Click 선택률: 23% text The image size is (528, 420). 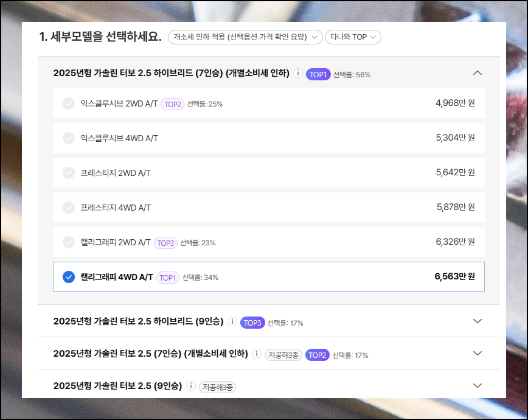point(198,243)
